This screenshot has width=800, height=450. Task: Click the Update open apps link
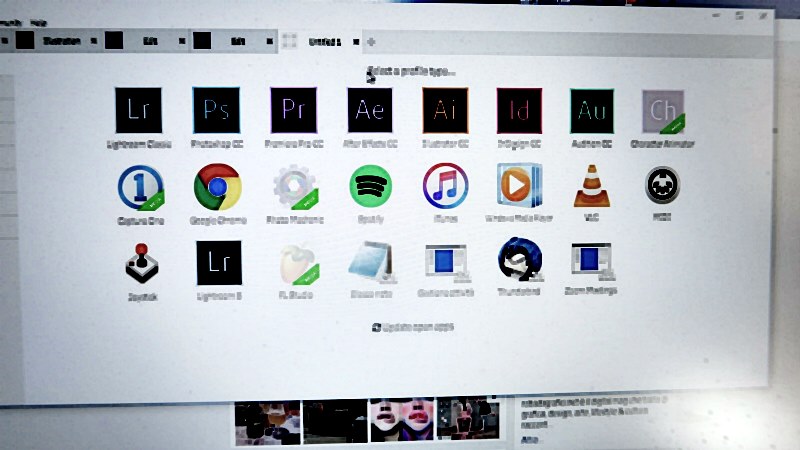click(x=413, y=328)
